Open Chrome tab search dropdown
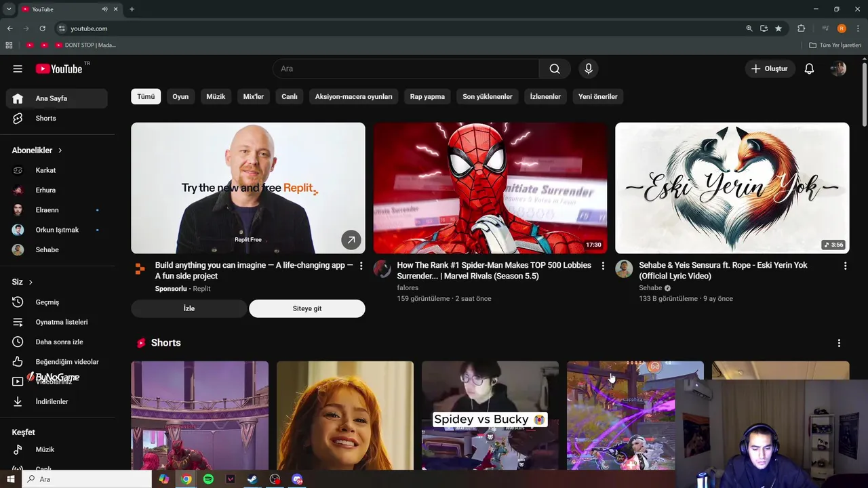Viewport: 868px width, 488px height. (x=9, y=9)
